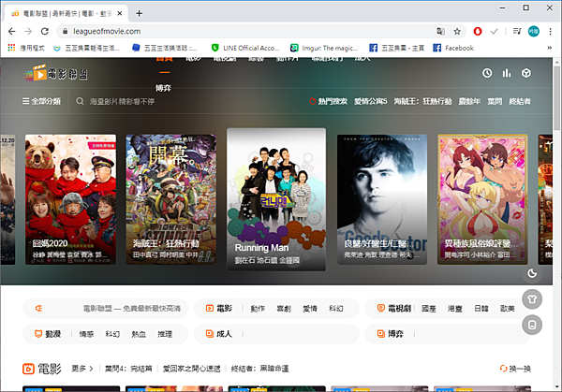Click the search magnifier icon
Image resolution: width=562 pixels, height=392 pixels.
[80, 101]
